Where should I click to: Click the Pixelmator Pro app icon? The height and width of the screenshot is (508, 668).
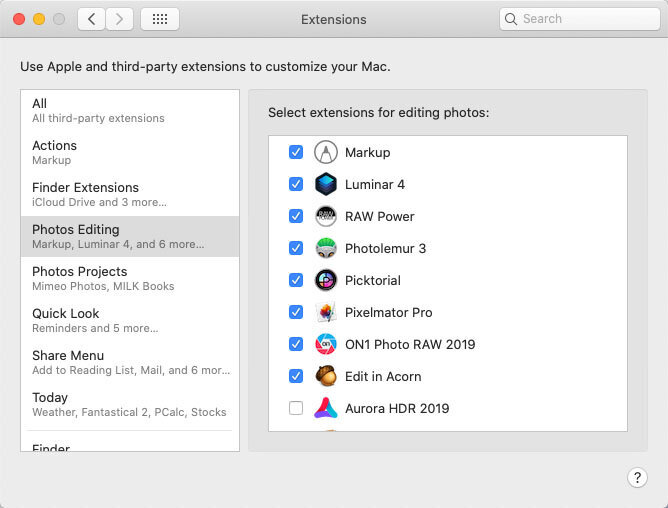pyautogui.click(x=326, y=312)
